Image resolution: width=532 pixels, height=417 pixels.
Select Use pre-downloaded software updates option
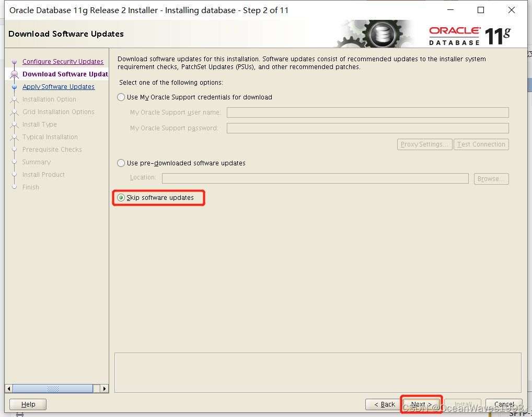[121, 163]
